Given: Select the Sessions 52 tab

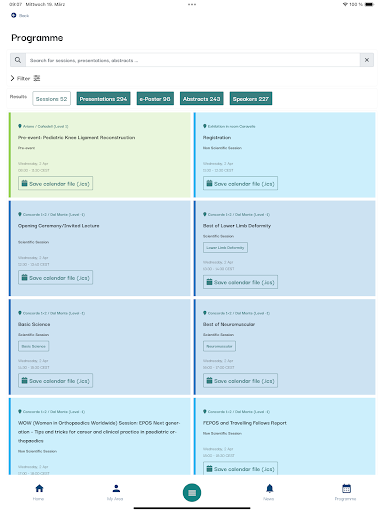Looking at the screenshot, I should click(51, 99).
